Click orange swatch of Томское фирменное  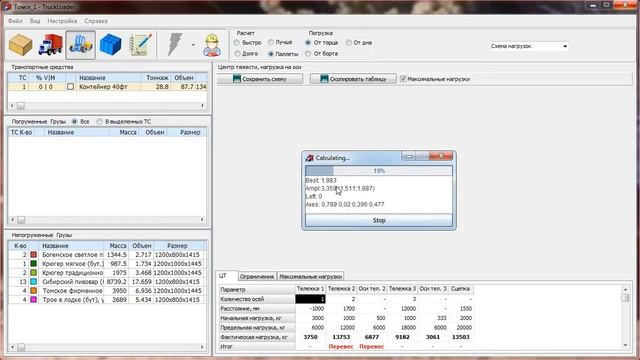[x=33, y=291]
